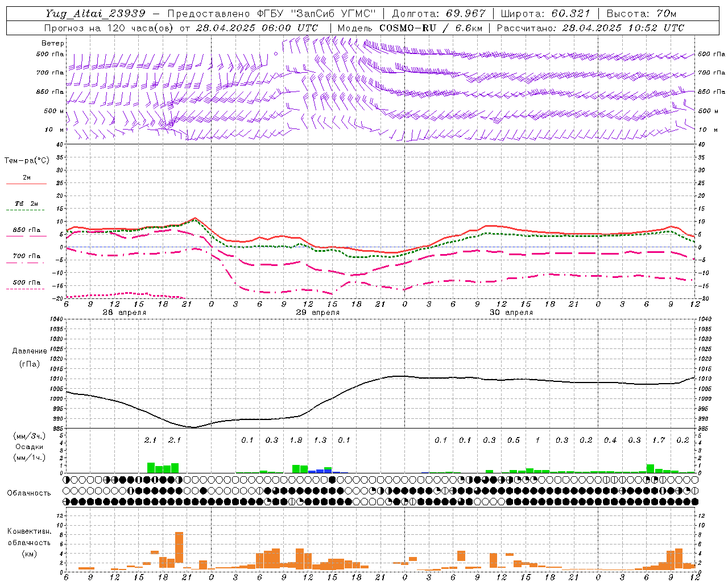The width and height of the screenshot is (728, 582).
Task: Click the Рассчитано: 28.04.2025 10:52 UTC text
Action: click(x=590, y=28)
